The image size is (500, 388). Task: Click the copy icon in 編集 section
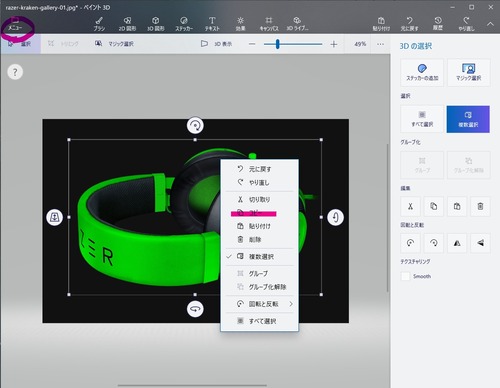434,206
